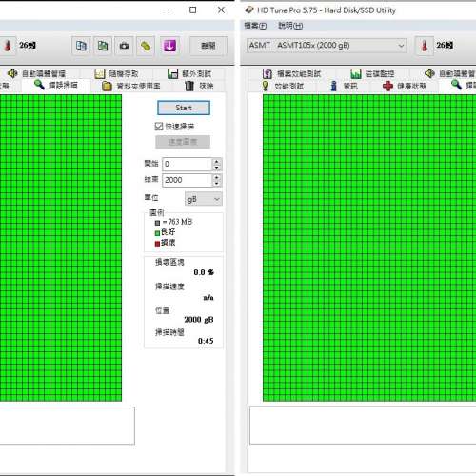Toggle the quick scan checkbox
The height and width of the screenshot is (476, 476).
click(159, 127)
